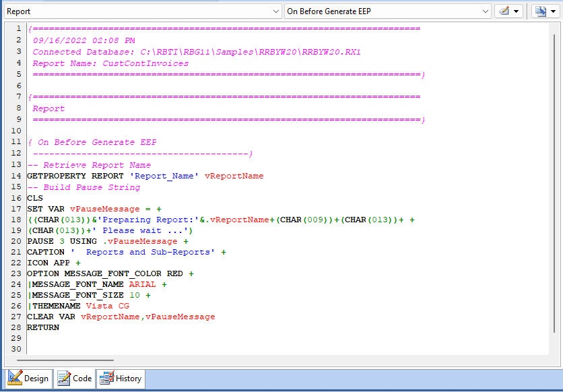Image resolution: width=563 pixels, height=392 pixels.
Task: Switch to the Design tab
Action: coord(28,379)
